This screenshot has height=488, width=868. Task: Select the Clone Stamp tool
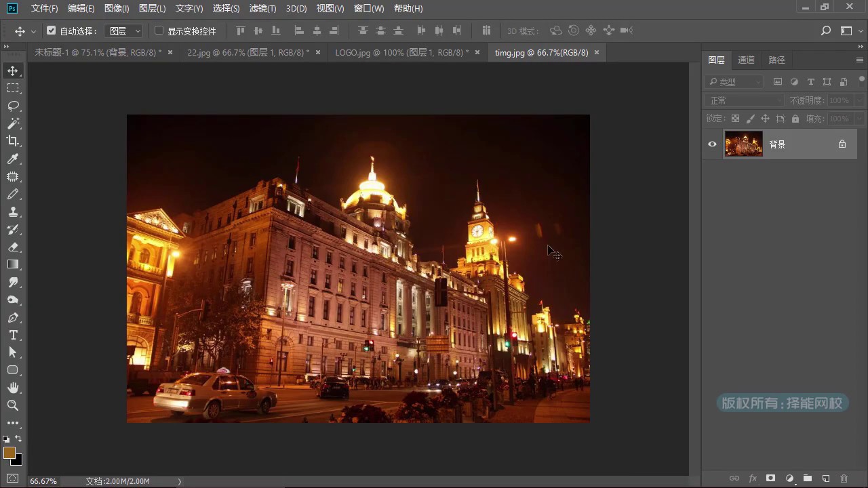pos(13,211)
